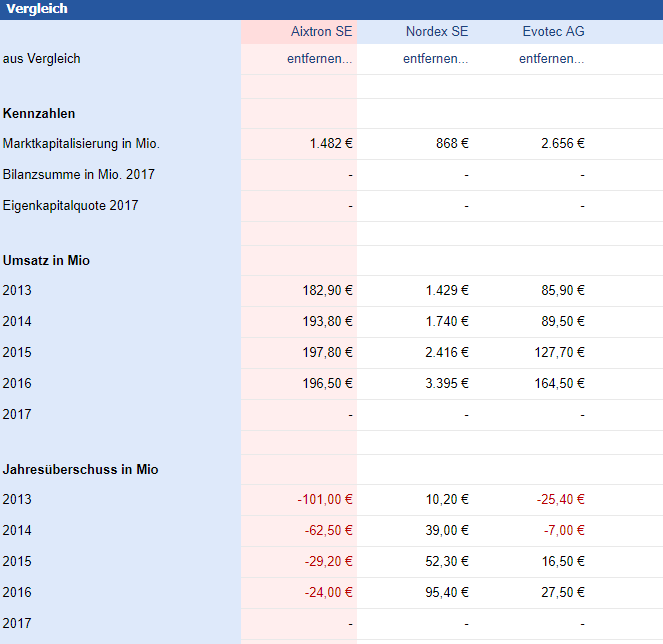This screenshot has width=663, height=644.
Task: Open the Evotec AG company link
Action: 553,31
